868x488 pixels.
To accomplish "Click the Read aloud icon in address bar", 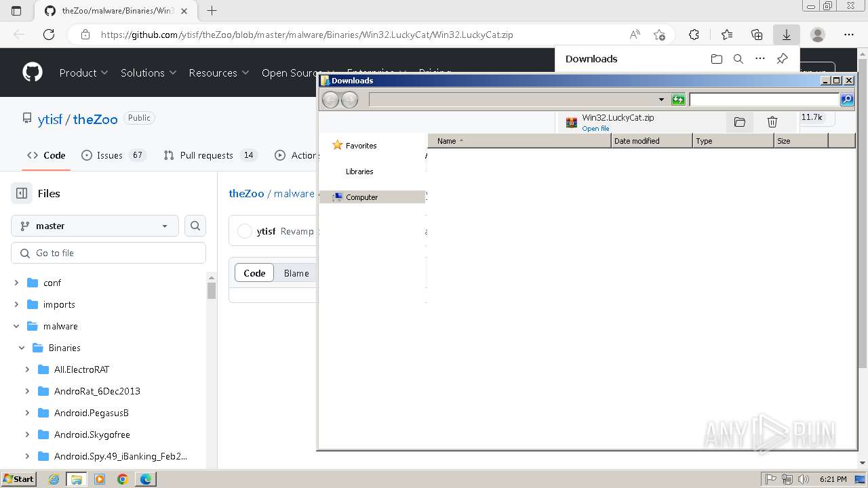I will coord(635,35).
